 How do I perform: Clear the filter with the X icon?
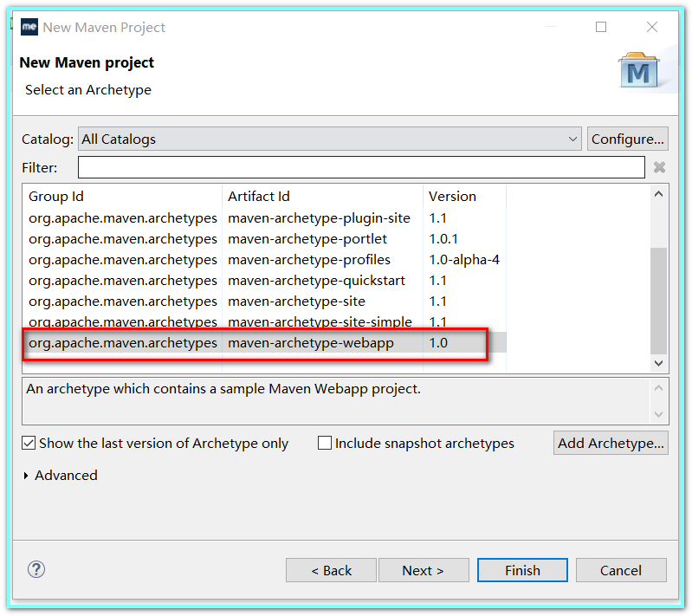tap(659, 167)
